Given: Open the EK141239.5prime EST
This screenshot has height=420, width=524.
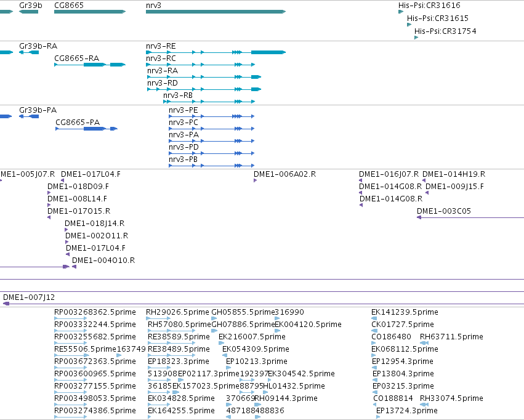Looking at the screenshot, I should [405, 312].
